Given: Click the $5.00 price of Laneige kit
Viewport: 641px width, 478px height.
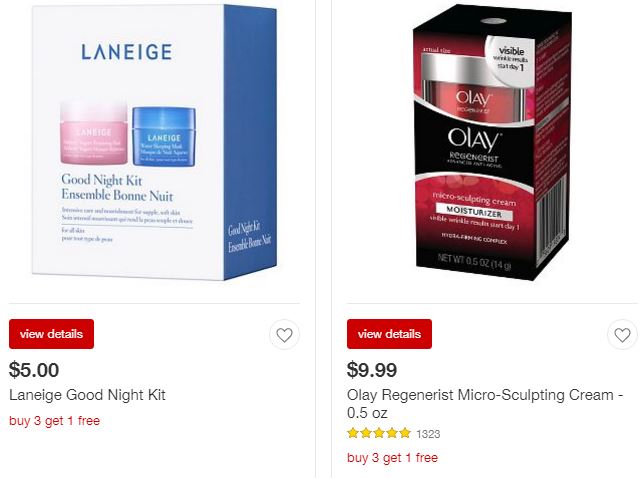Looking at the screenshot, I should (34, 370).
